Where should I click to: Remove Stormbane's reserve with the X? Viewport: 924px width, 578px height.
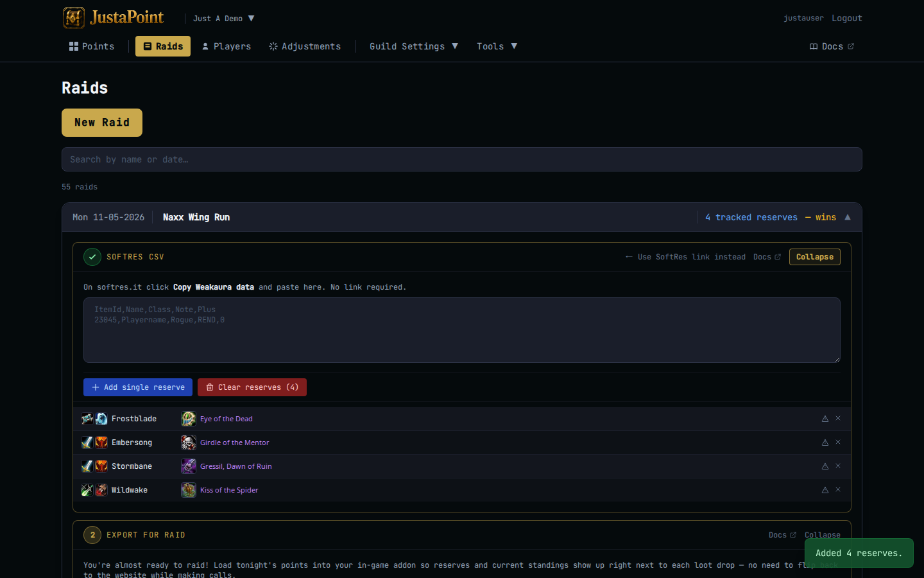coord(838,466)
